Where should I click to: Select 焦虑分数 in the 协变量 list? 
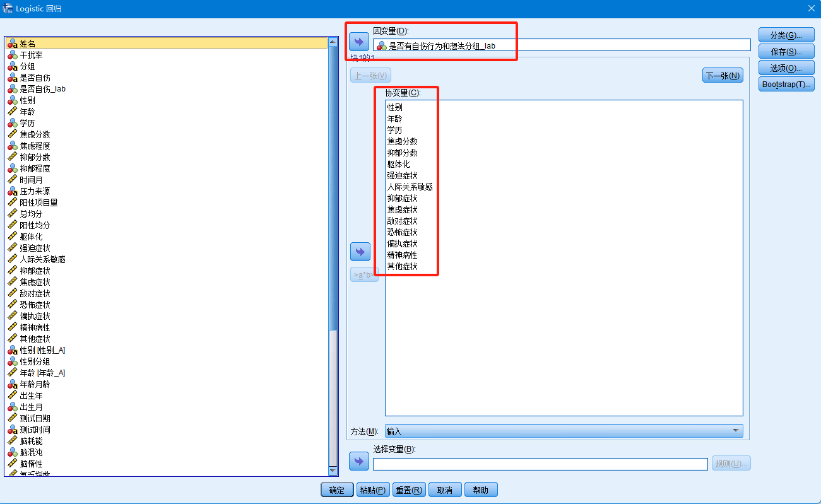[x=403, y=141]
